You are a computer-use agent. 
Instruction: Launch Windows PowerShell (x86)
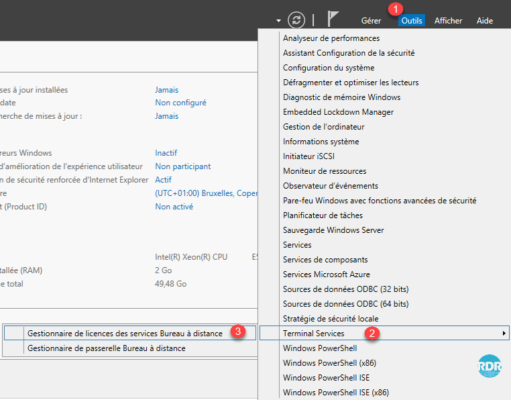(329, 363)
